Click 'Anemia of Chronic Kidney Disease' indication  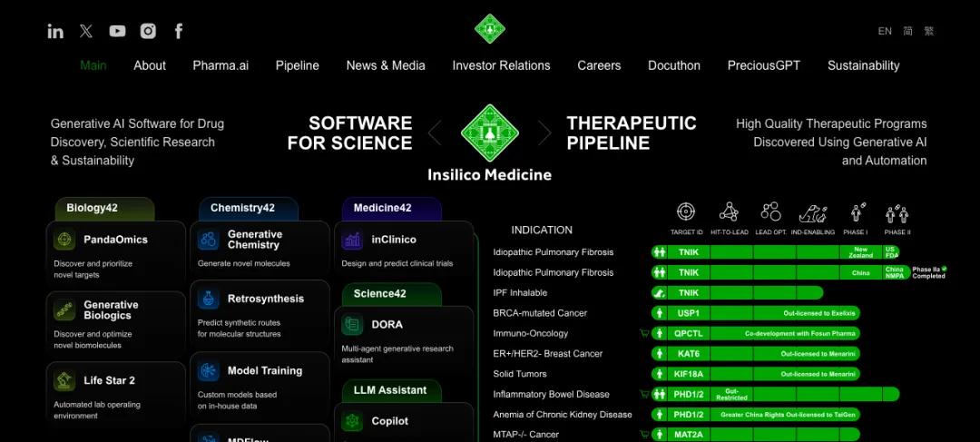click(563, 415)
